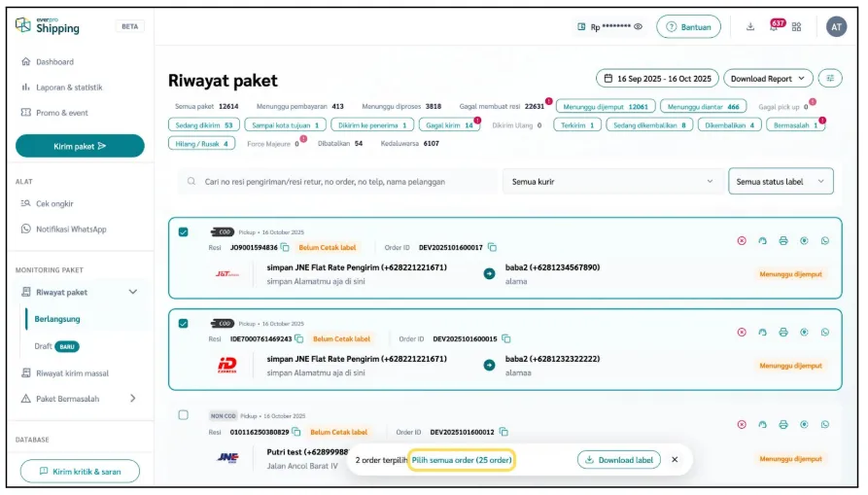Tick the checkbox for the JNE order

[184, 415]
